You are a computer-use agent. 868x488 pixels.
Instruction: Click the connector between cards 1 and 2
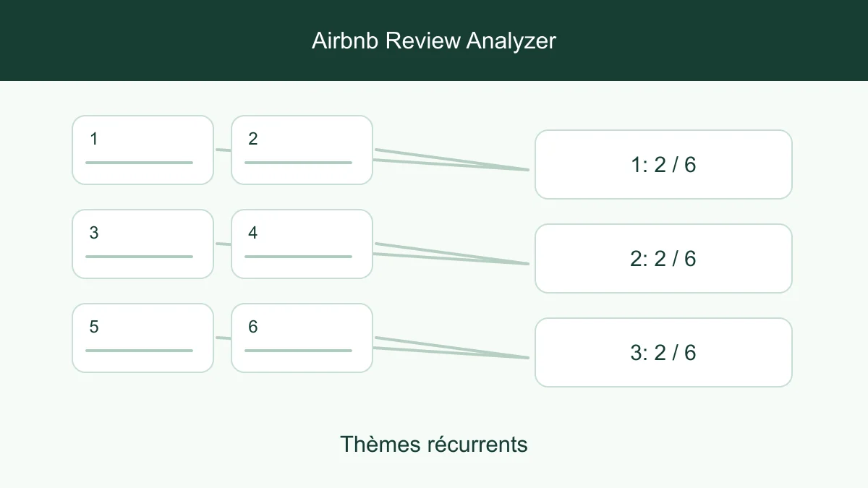click(223, 150)
